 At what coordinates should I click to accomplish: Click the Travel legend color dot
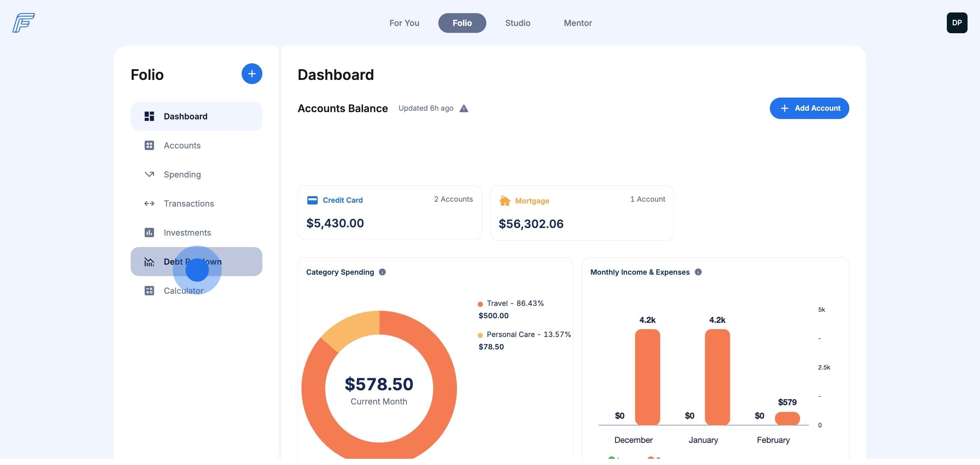point(480,304)
